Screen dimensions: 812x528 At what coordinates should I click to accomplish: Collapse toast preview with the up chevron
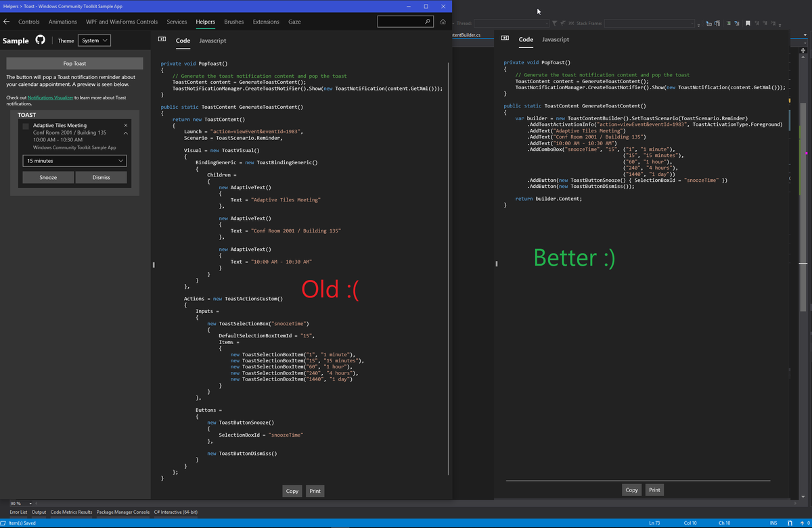click(126, 133)
